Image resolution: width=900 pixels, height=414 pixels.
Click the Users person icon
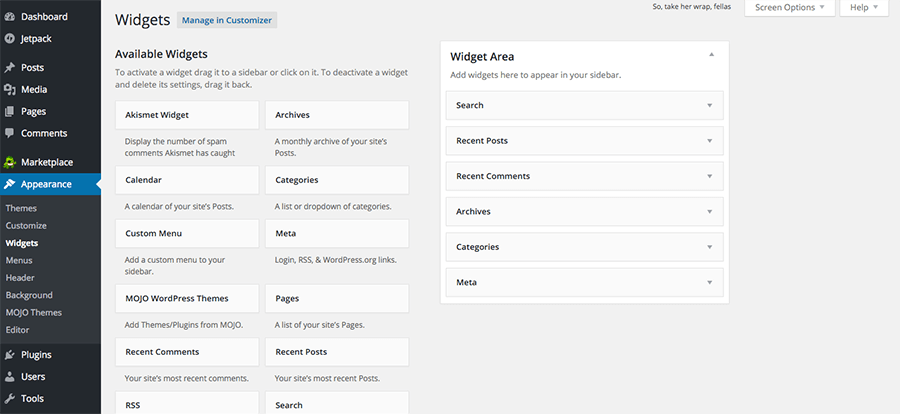(9, 377)
